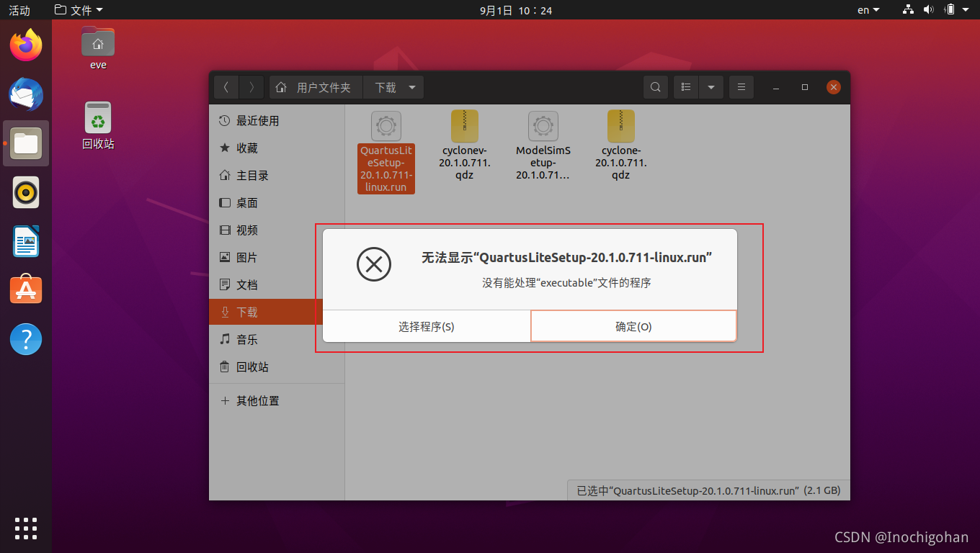Show applications grid in the dock

(26, 528)
